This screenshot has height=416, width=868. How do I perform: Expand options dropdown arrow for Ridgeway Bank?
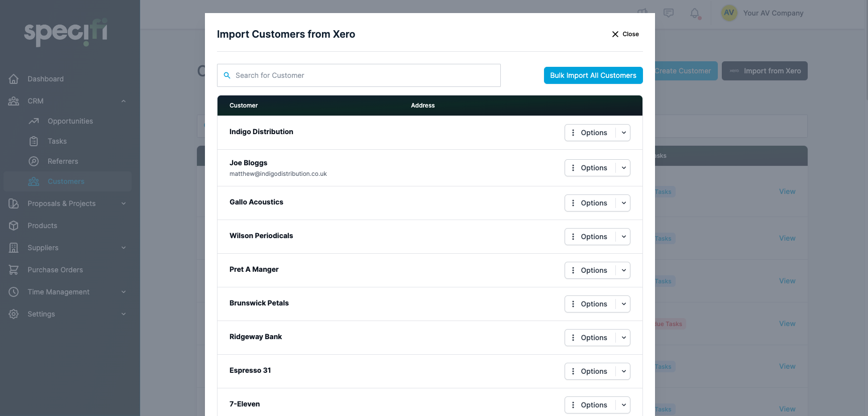[623, 338]
